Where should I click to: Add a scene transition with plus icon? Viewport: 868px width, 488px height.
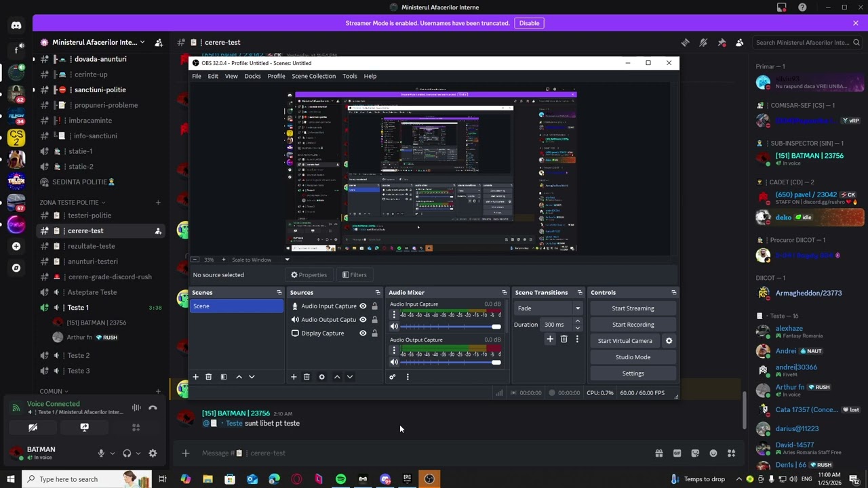coord(550,339)
